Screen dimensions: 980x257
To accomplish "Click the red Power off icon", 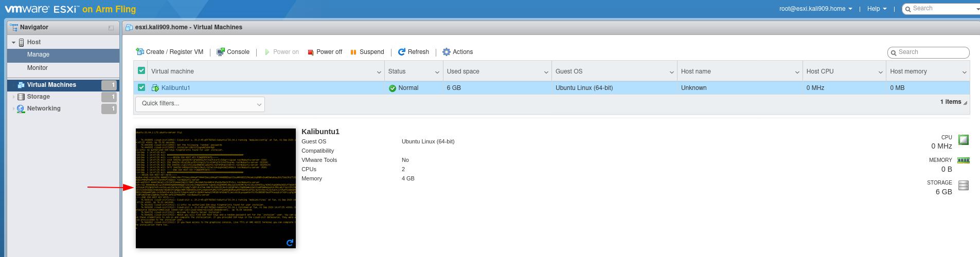I will pos(310,52).
